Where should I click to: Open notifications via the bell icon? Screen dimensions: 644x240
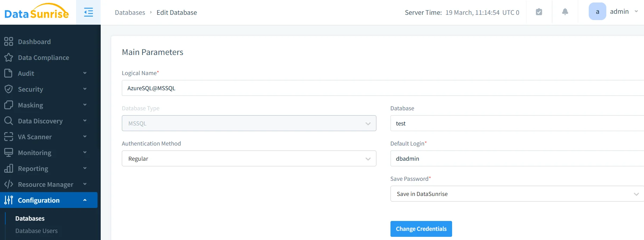tap(565, 12)
